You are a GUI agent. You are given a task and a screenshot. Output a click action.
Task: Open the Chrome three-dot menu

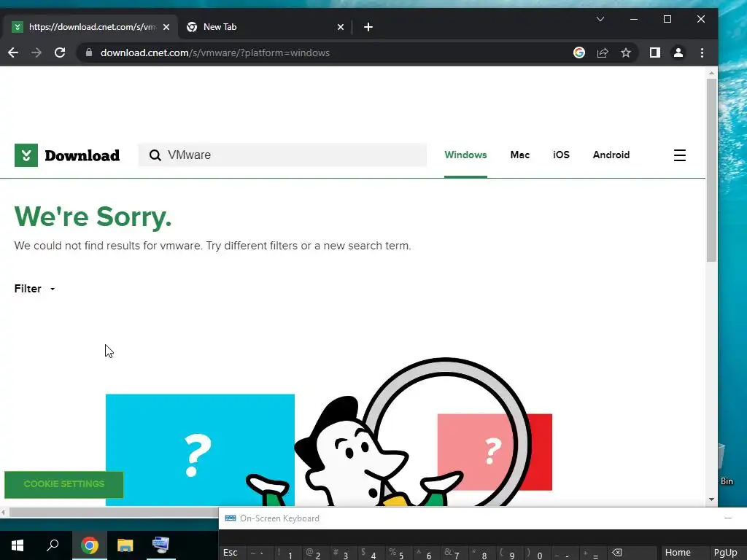[702, 52]
